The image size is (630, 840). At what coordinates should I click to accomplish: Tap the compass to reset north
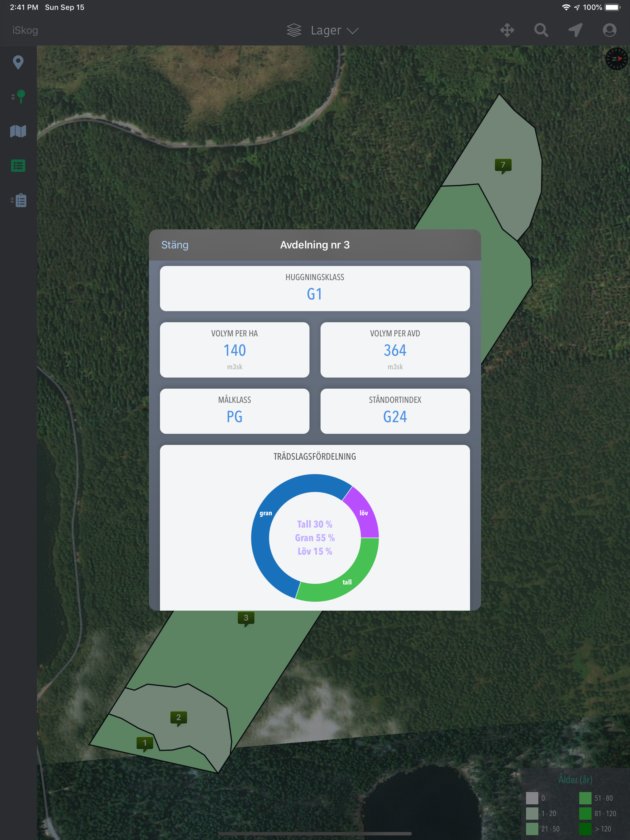(616, 59)
